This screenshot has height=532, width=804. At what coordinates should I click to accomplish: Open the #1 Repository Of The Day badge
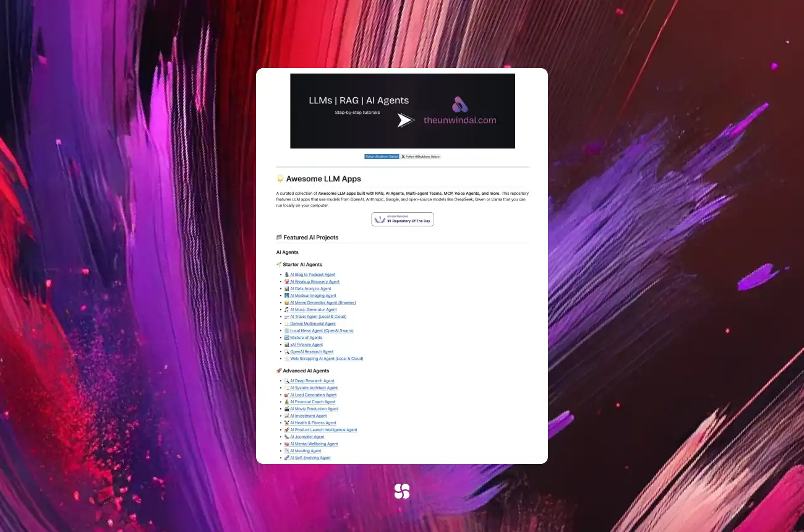click(403, 219)
